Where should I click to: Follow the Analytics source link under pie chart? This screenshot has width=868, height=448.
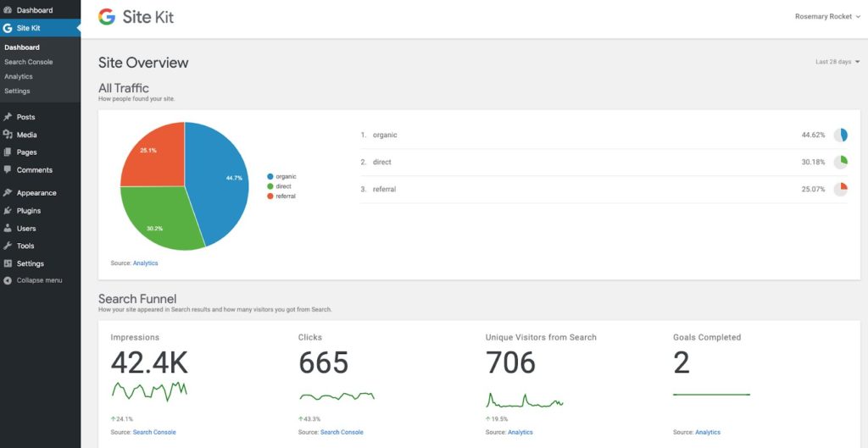[145, 263]
